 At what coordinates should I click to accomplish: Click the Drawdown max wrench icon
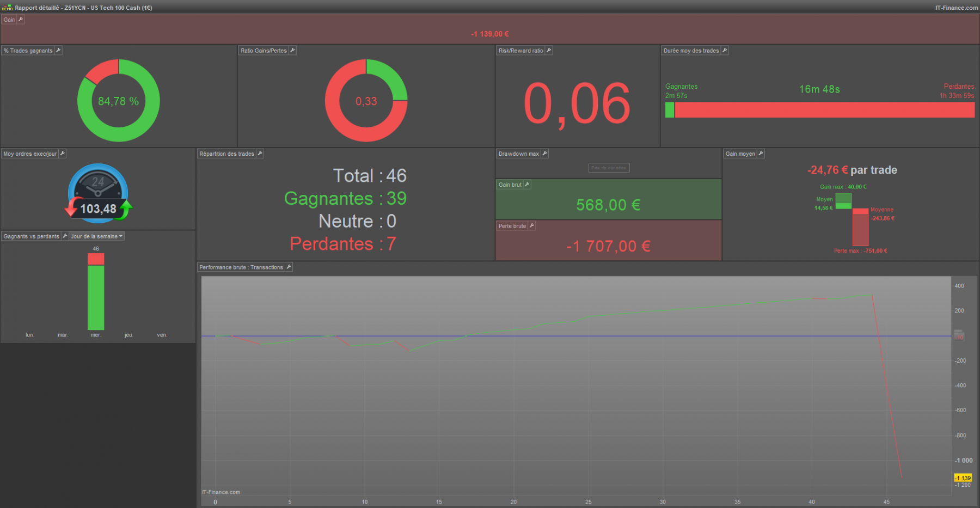click(544, 154)
